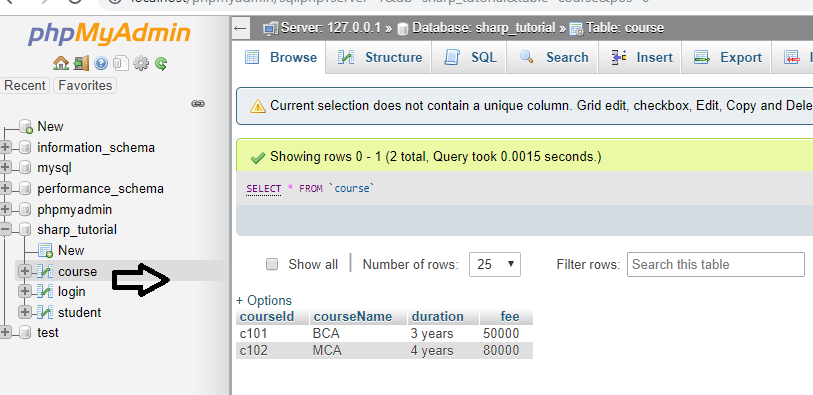Click the Favorites button
The height and width of the screenshot is (395, 813).
click(x=85, y=86)
